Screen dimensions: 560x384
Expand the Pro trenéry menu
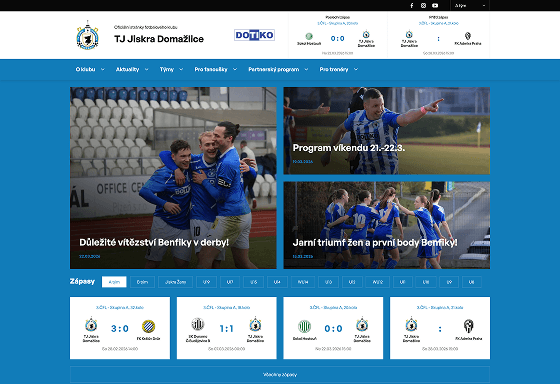(339, 69)
